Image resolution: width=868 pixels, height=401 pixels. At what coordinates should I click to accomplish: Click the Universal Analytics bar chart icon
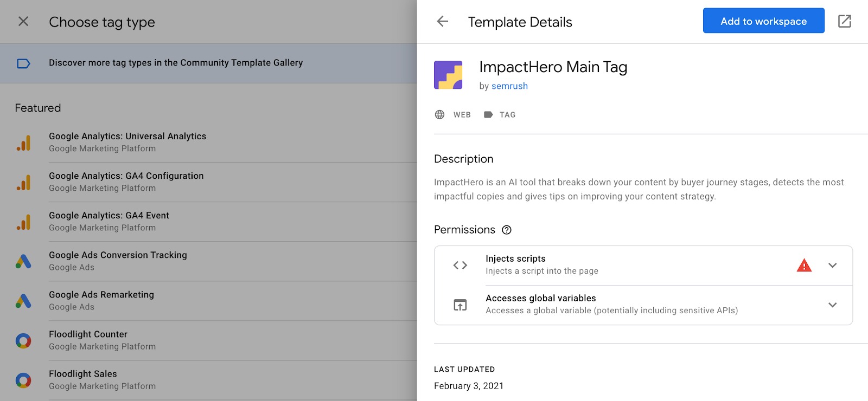tap(23, 143)
